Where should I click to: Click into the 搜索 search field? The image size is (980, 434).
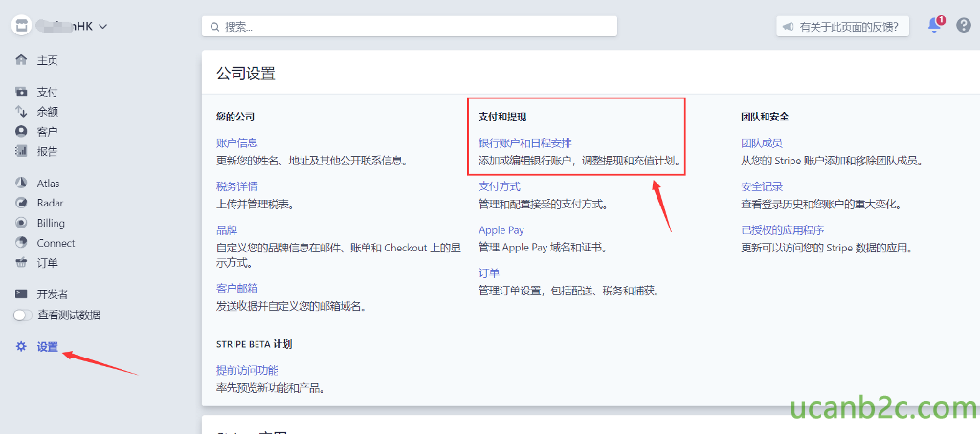coord(410,26)
